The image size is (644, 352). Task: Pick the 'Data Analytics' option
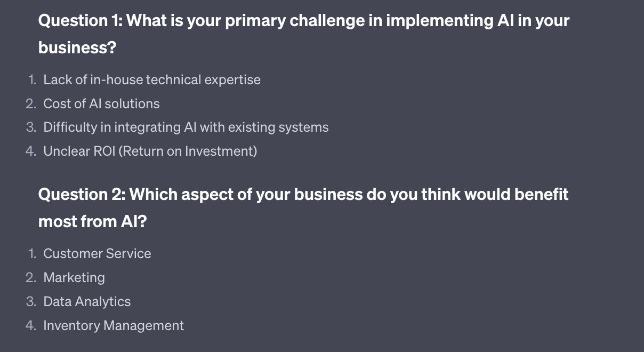tap(87, 301)
